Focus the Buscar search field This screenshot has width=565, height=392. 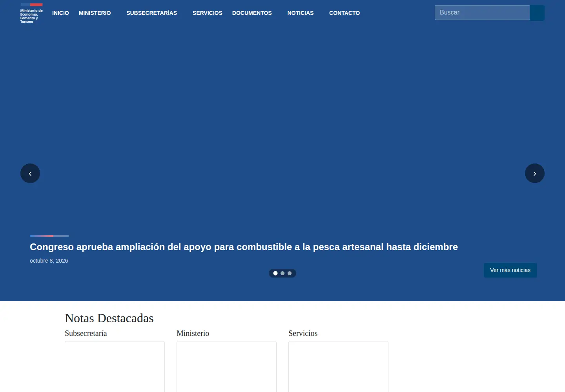(x=482, y=13)
